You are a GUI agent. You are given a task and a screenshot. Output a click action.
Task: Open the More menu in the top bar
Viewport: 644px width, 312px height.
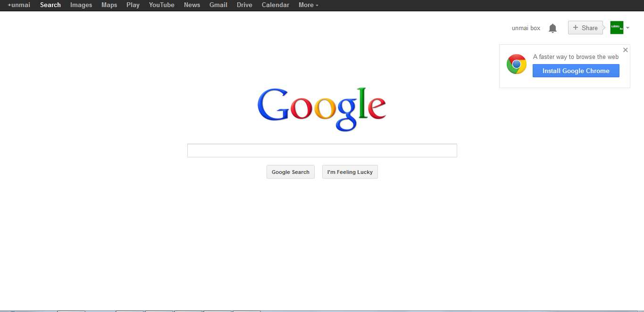click(309, 5)
